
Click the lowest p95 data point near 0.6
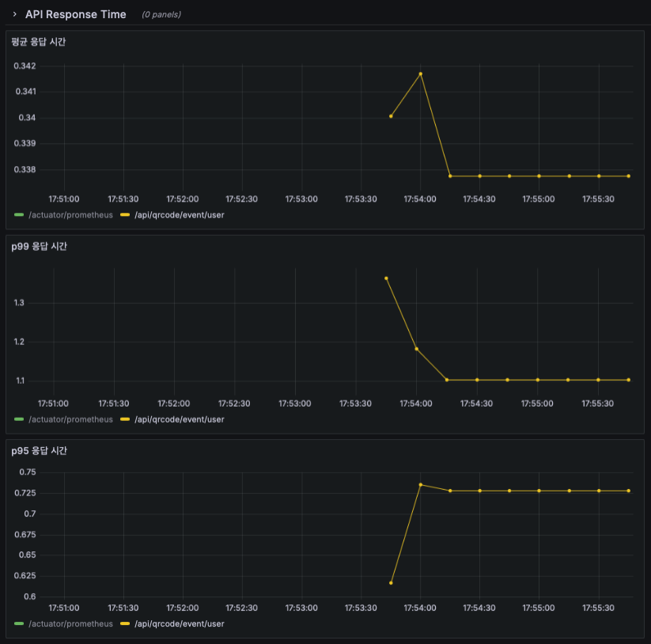coord(391,583)
